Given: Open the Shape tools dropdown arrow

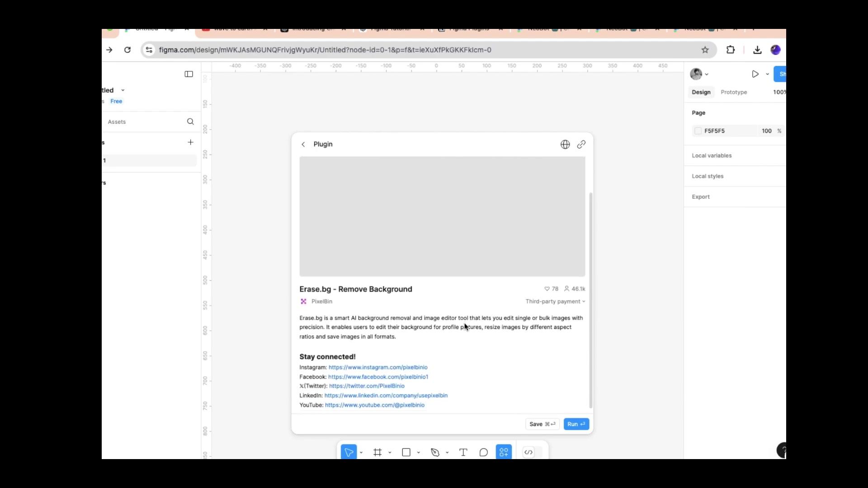Looking at the screenshot, I should click(x=418, y=452).
